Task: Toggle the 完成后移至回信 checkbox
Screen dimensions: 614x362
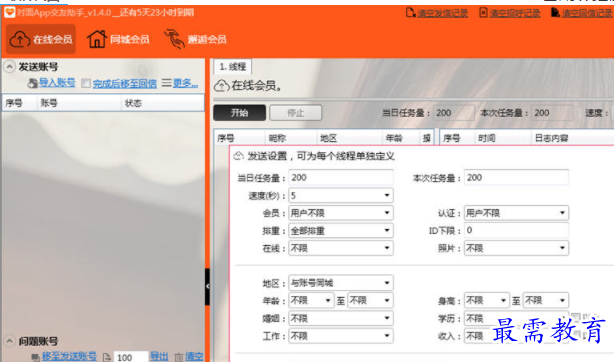Action: [86, 83]
